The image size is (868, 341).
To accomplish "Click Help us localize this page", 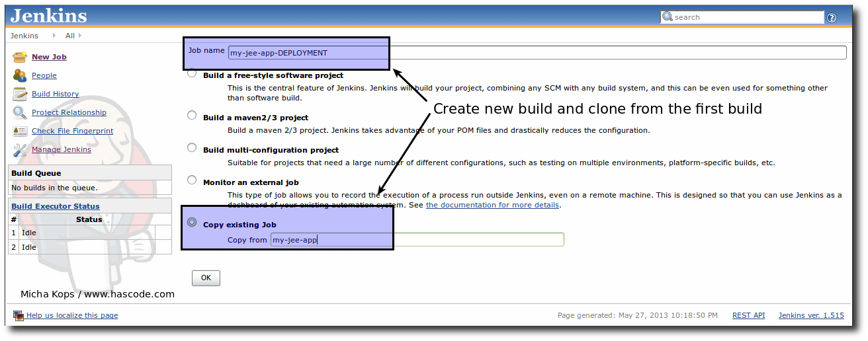I will pos(72,315).
